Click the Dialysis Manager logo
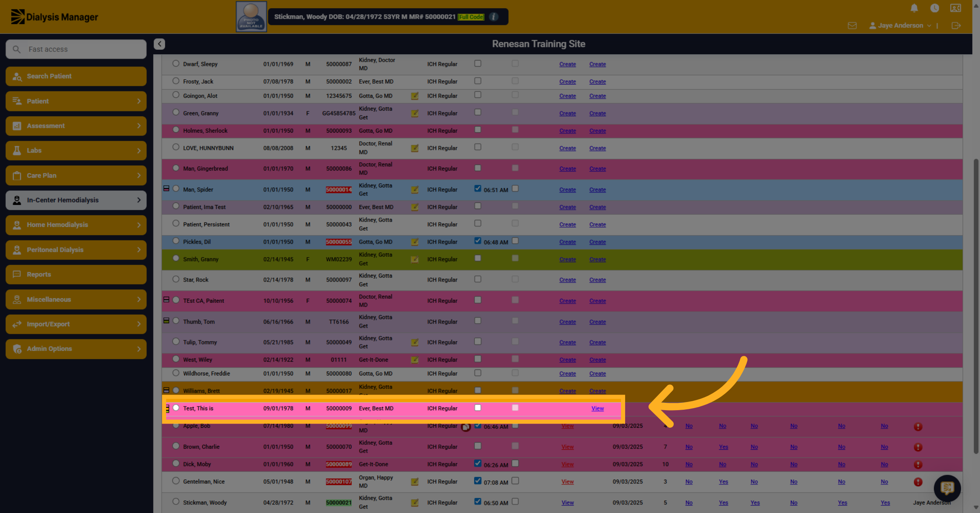 [x=54, y=17]
